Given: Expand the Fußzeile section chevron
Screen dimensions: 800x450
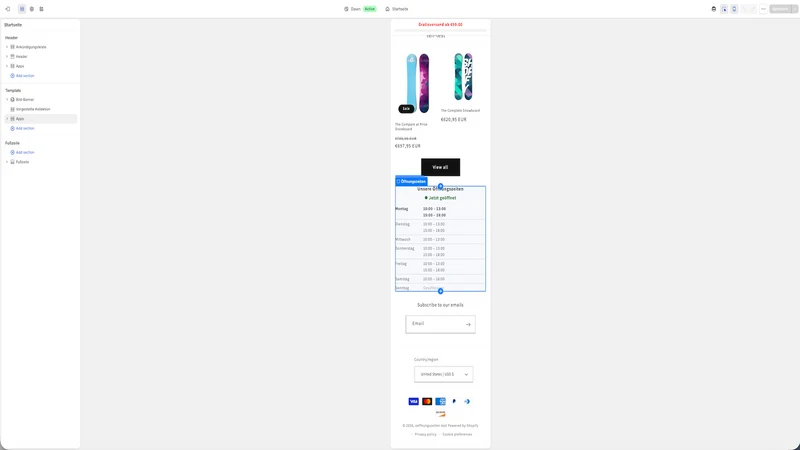Looking at the screenshot, I should click(7, 162).
